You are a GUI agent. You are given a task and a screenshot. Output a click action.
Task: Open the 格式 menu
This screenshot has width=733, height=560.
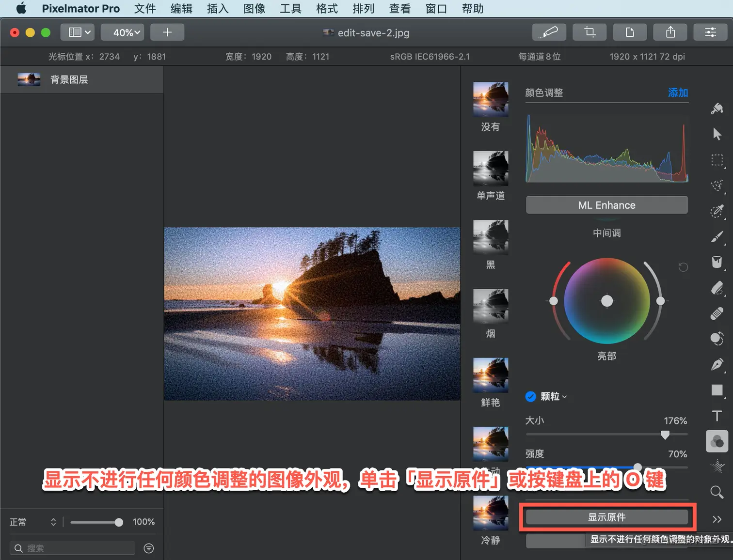coord(327,9)
